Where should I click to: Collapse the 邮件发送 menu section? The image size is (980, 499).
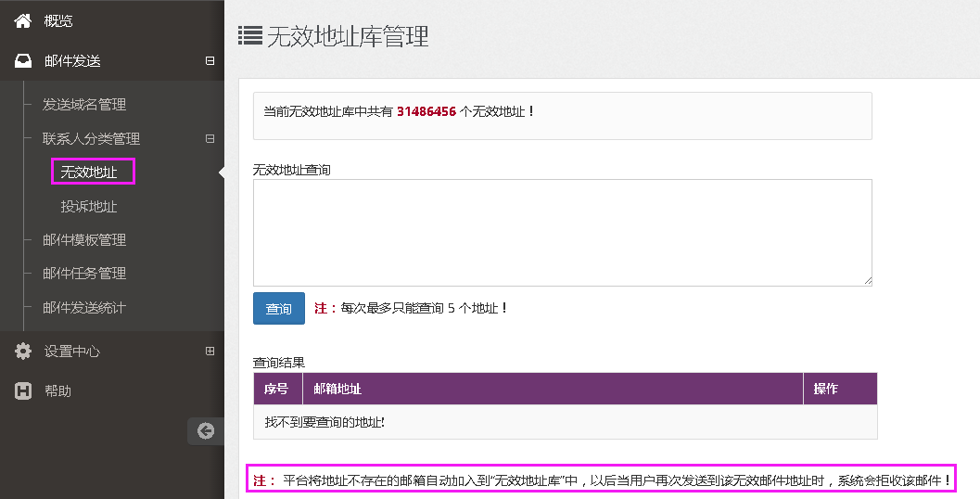(210, 61)
